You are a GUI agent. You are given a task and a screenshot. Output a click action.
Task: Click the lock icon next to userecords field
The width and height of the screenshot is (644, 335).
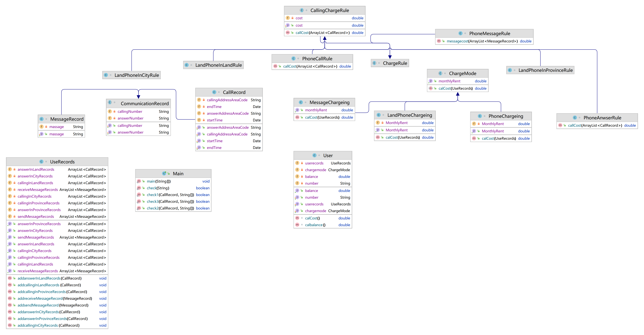pyautogui.click(x=302, y=163)
